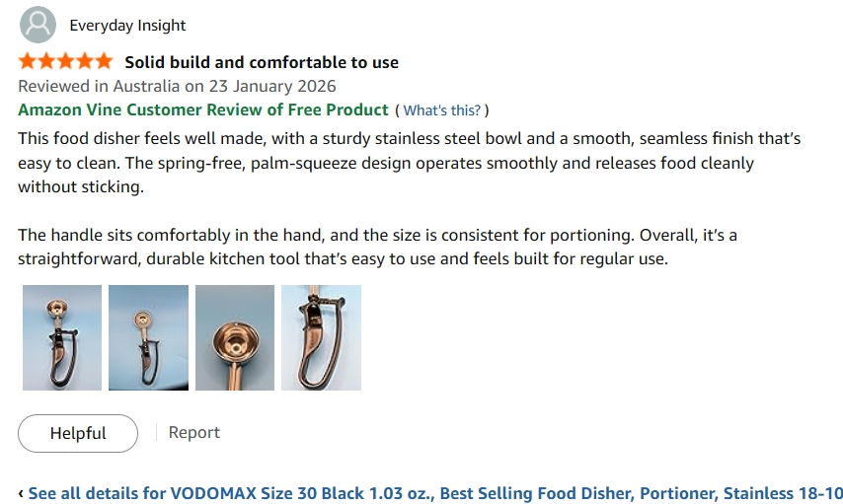Image resolution: width=843 pixels, height=504 pixels.
Task: Mark this review as Helpful
Action: tap(78, 433)
